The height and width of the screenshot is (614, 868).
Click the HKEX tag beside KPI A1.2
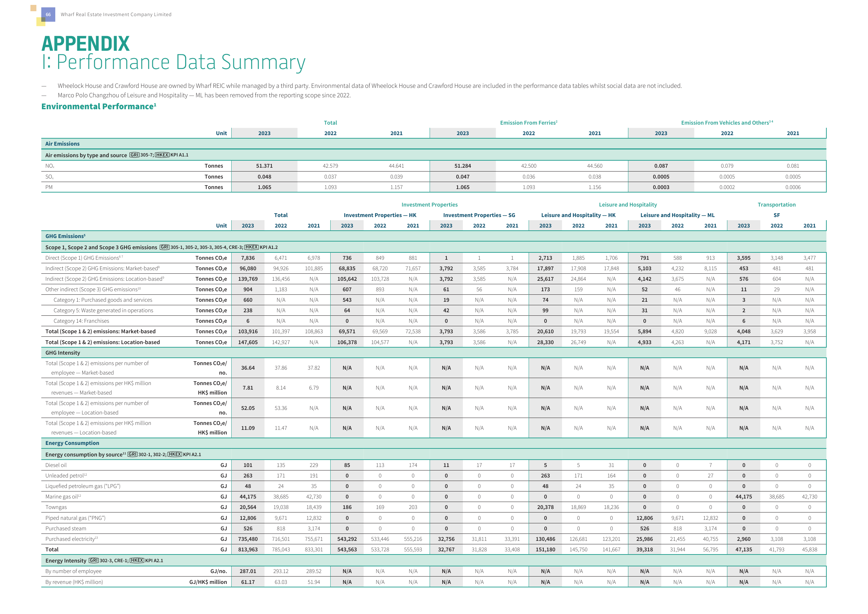[252, 247]
